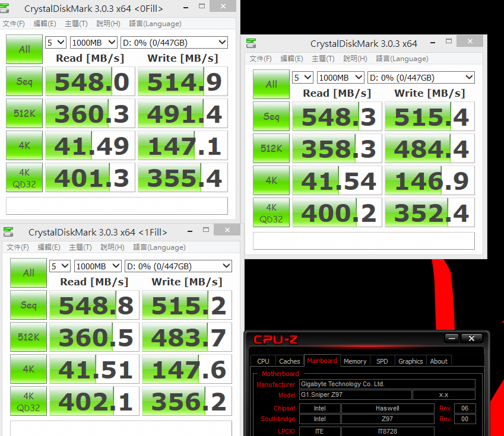Open 文件(F) menu in right CrystalDiskMark window
This screenshot has height=436, width=504.
tap(261, 59)
